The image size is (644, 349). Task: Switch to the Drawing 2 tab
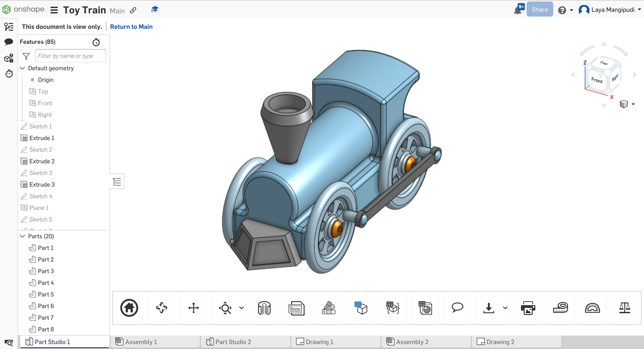pyautogui.click(x=500, y=342)
